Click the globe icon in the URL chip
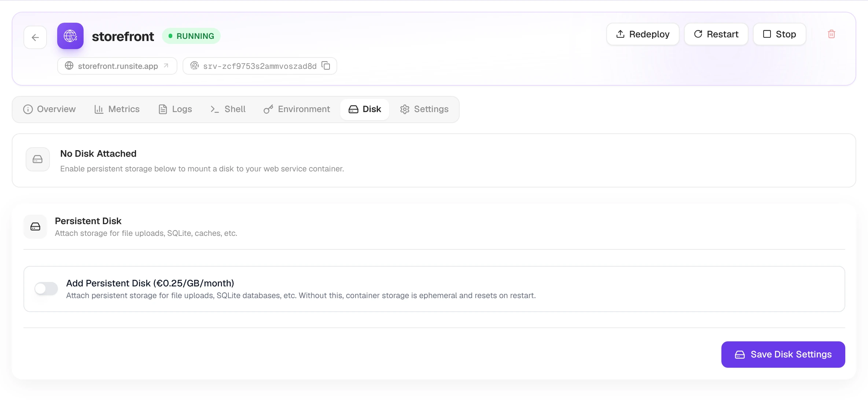Viewport: 868px width, 408px height. tap(69, 66)
